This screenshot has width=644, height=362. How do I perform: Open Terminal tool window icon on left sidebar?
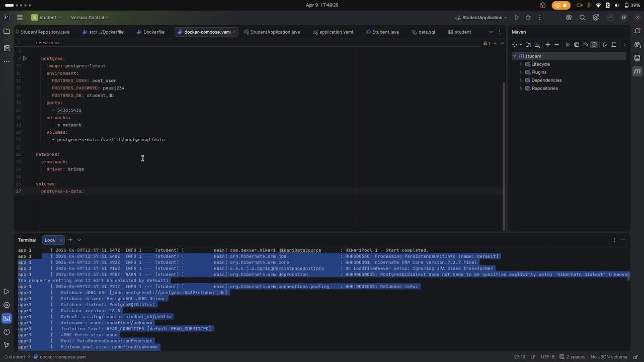pyautogui.click(x=7, y=318)
